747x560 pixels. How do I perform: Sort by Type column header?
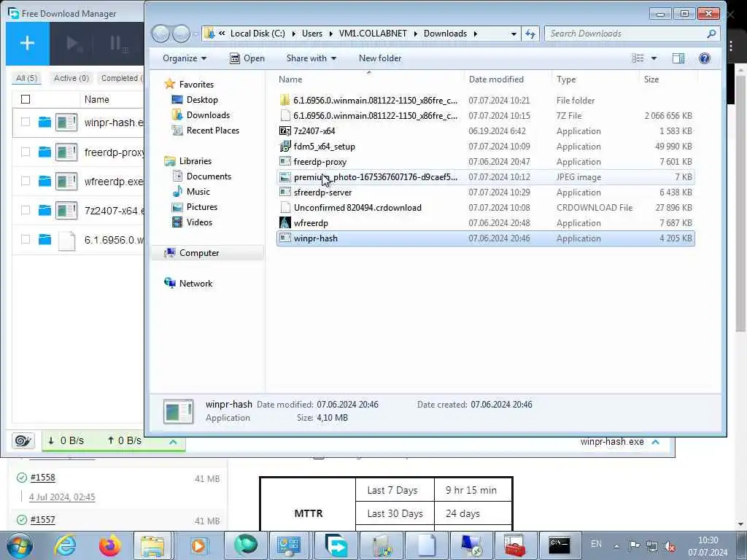[566, 79]
